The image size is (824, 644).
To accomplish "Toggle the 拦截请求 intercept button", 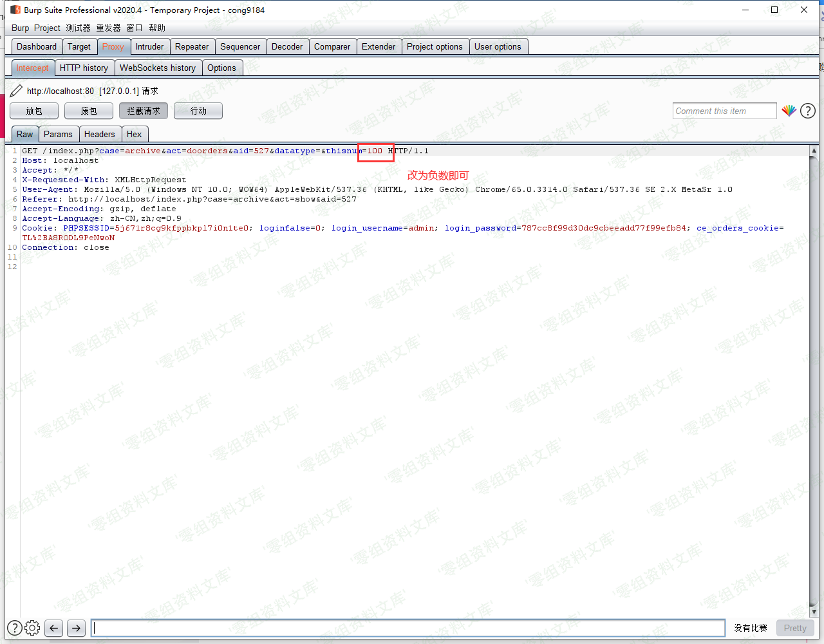I will pos(143,111).
